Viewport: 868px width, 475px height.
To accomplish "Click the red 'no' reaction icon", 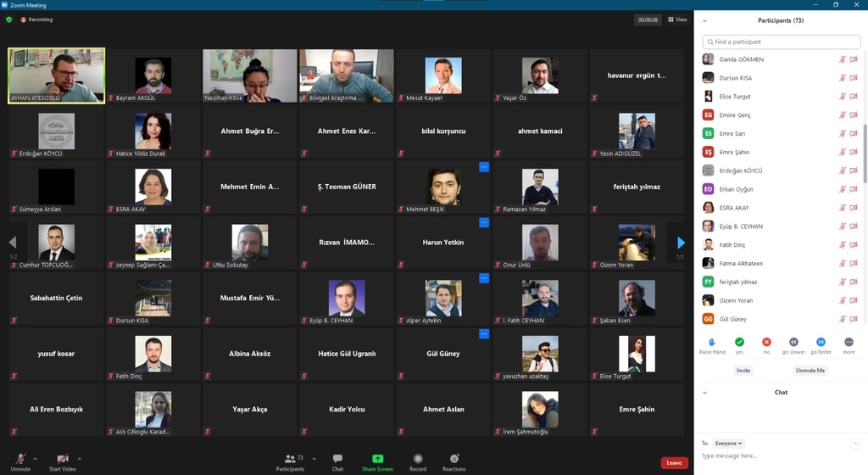I will [766, 342].
